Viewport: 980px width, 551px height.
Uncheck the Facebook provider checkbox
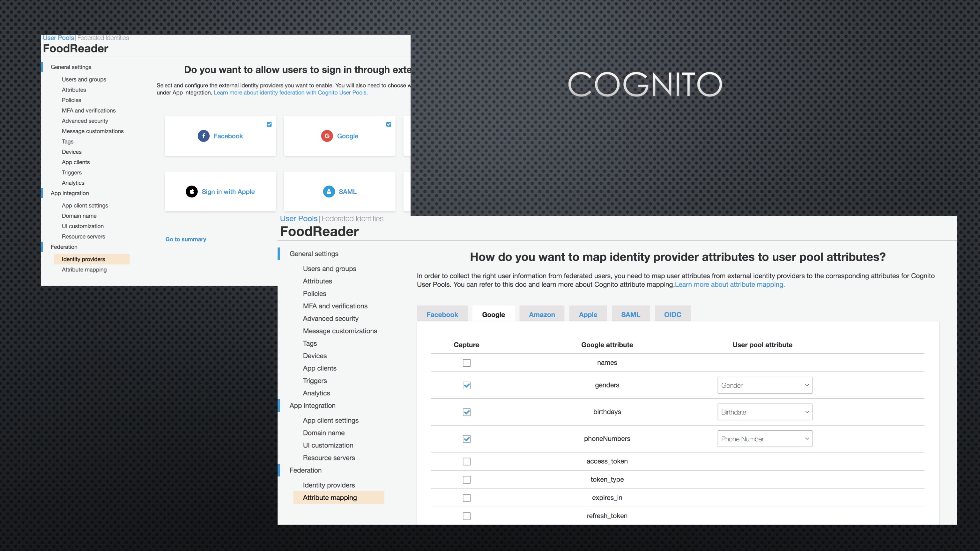pyautogui.click(x=269, y=124)
